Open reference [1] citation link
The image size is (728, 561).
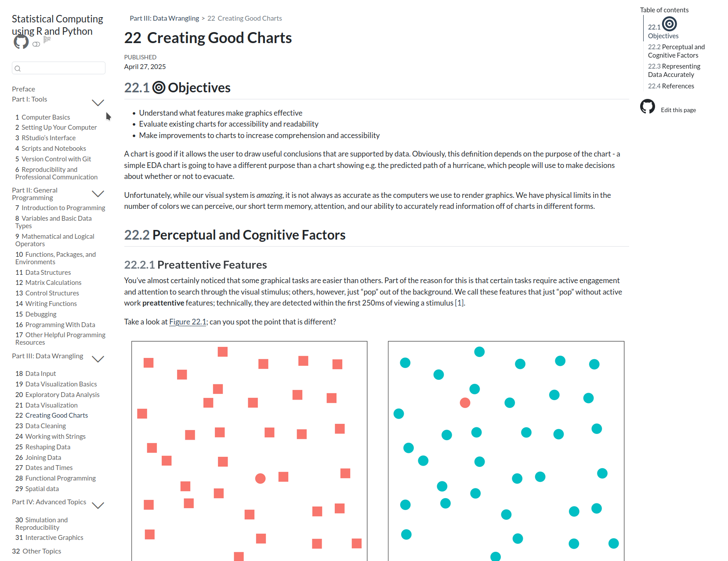coord(459,302)
